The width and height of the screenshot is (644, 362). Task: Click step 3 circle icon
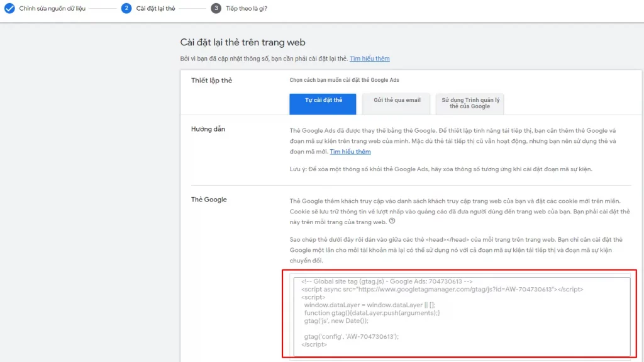[216, 8]
